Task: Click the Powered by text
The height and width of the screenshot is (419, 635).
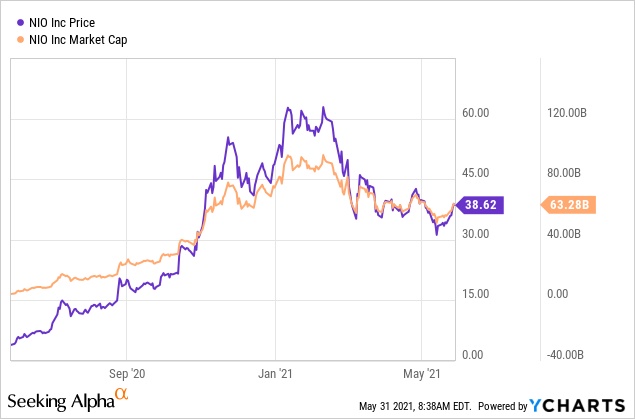Action: [501, 406]
